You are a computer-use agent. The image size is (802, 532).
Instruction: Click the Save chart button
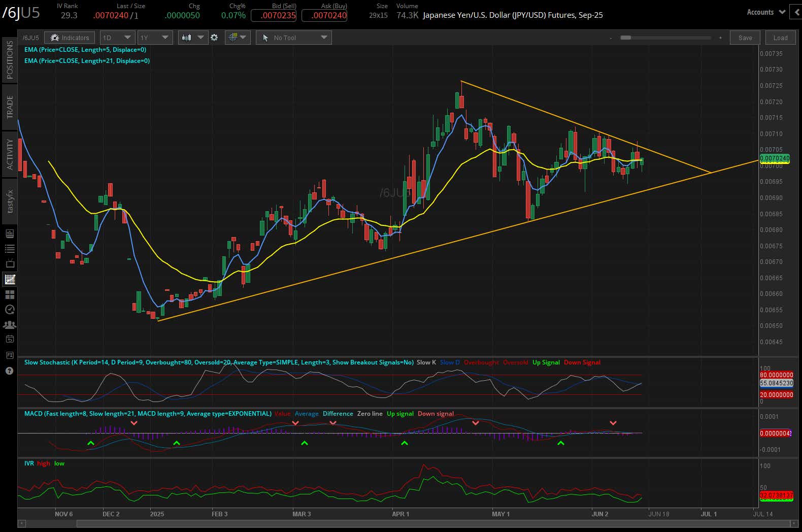coord(745,38)
